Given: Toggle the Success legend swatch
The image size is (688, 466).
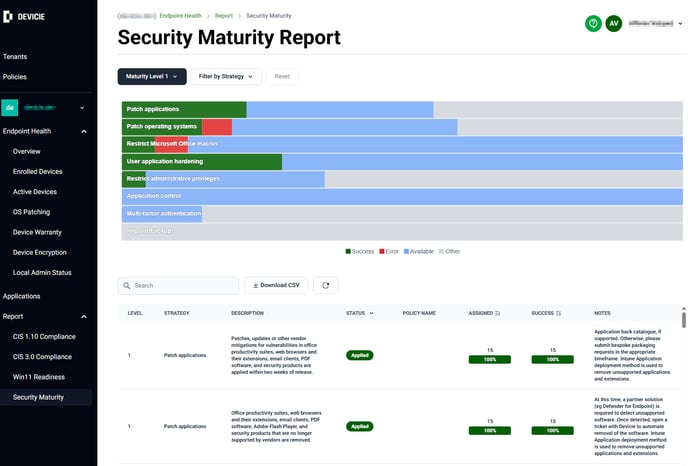Looking at the screenshot, I should (348, 251).
